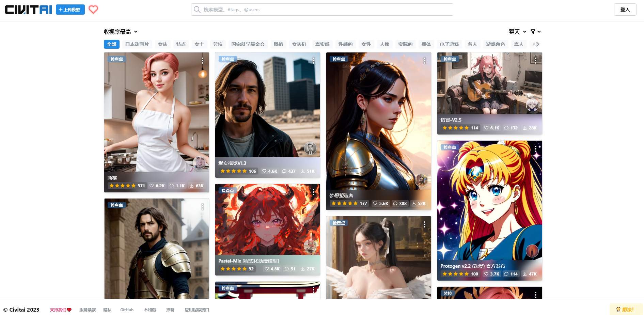
Task: Open three-dot menu on Pastel-Mix card
Action: click(314, 192)
